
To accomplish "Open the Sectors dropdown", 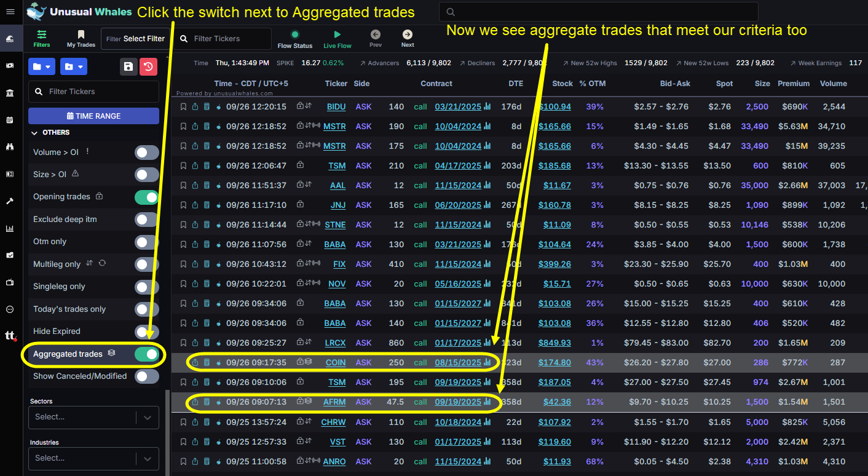I will pos(93,417).
